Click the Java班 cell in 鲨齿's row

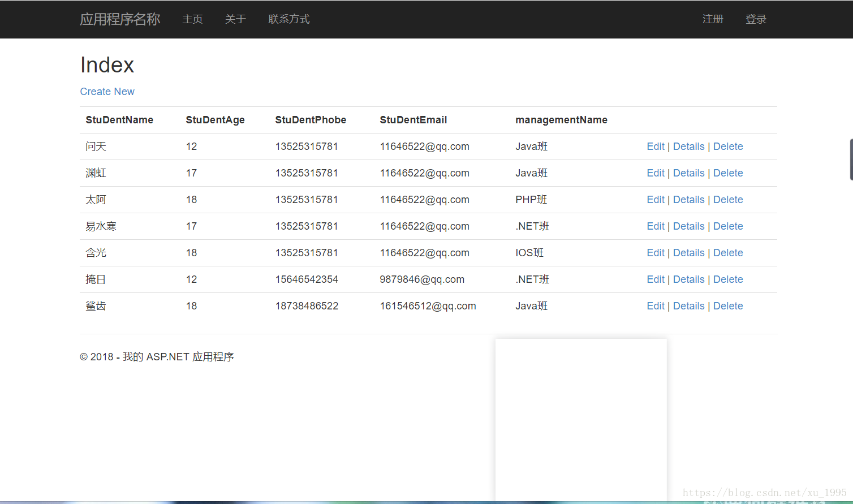(532, 306)
